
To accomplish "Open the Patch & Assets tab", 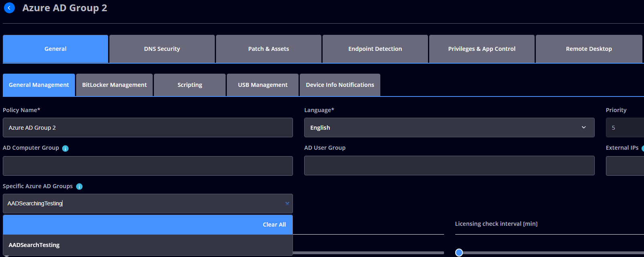I will [x=269, y=49].
